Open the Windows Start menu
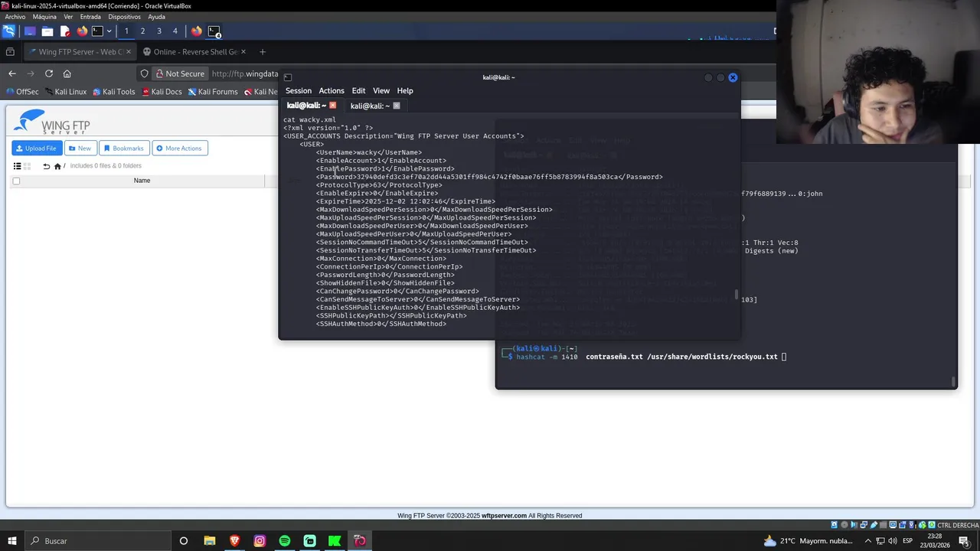 11,541
